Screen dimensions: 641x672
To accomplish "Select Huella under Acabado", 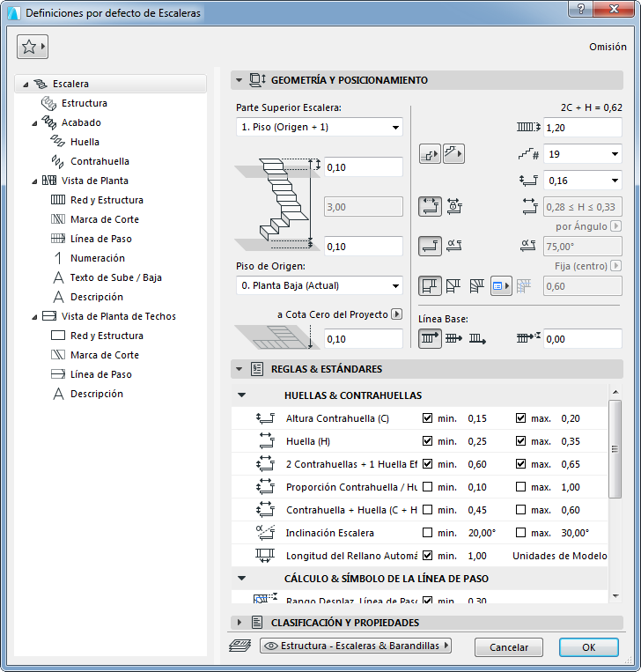I will (85, 142).
